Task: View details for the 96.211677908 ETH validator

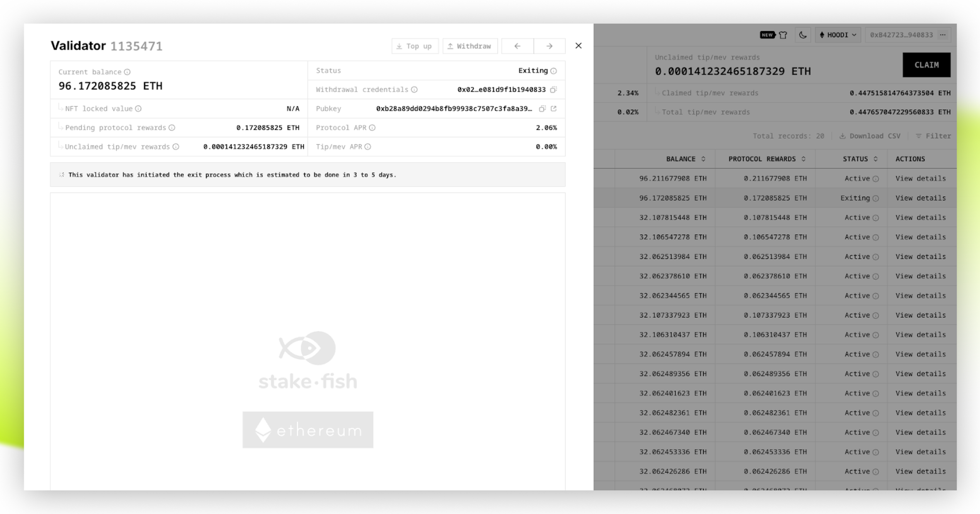Action: tap(921, 179)
